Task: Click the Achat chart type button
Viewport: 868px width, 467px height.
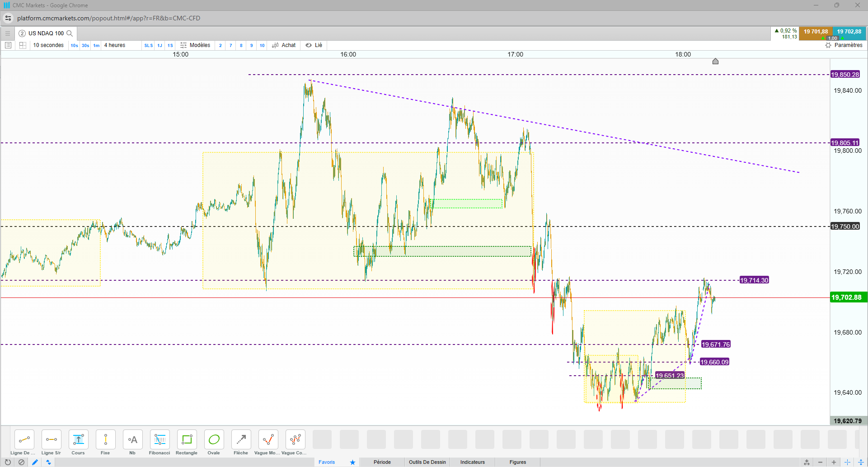Action: 284,45
